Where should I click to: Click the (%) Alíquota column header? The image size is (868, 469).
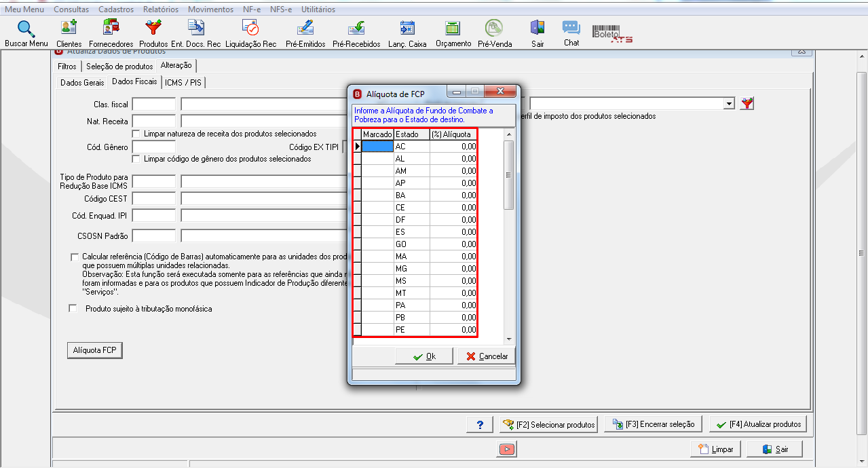coord(453,134)
